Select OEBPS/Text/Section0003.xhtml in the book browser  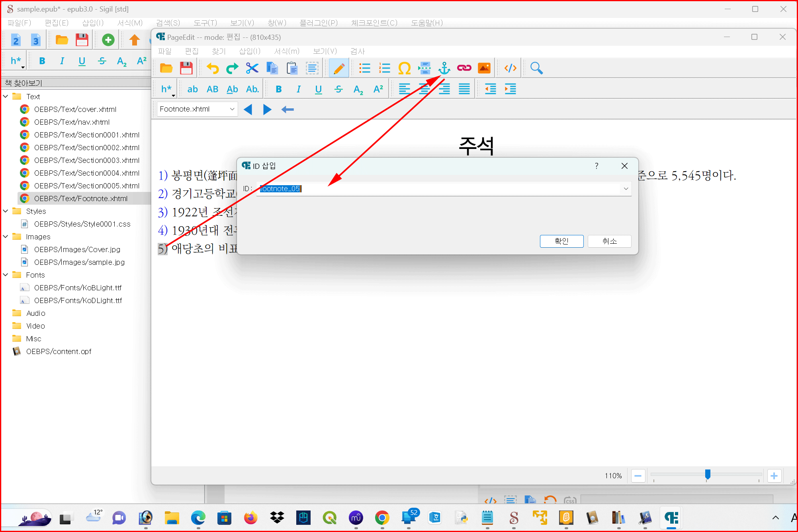pos(86,160)
